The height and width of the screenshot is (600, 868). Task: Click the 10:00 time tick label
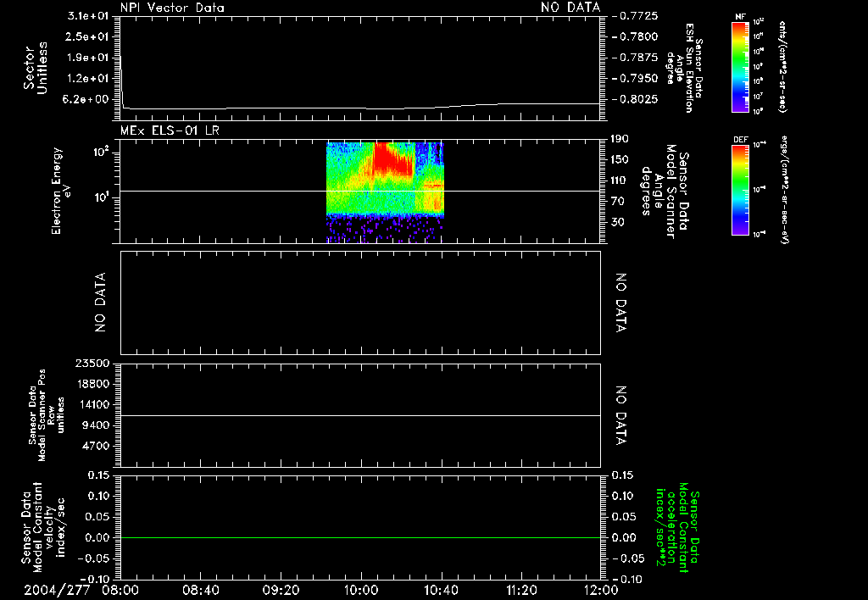[x=361, y=590]
